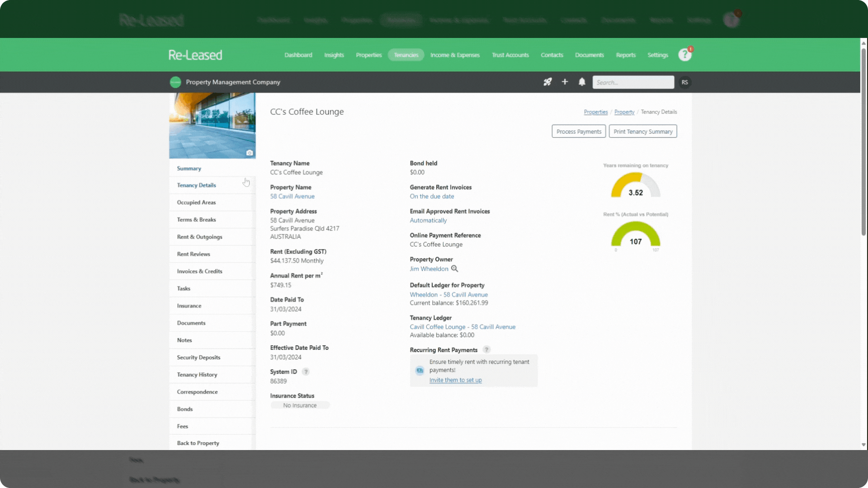
Task: Open Jim Wheeldon owner link
Action: click(x=429, y=268)
